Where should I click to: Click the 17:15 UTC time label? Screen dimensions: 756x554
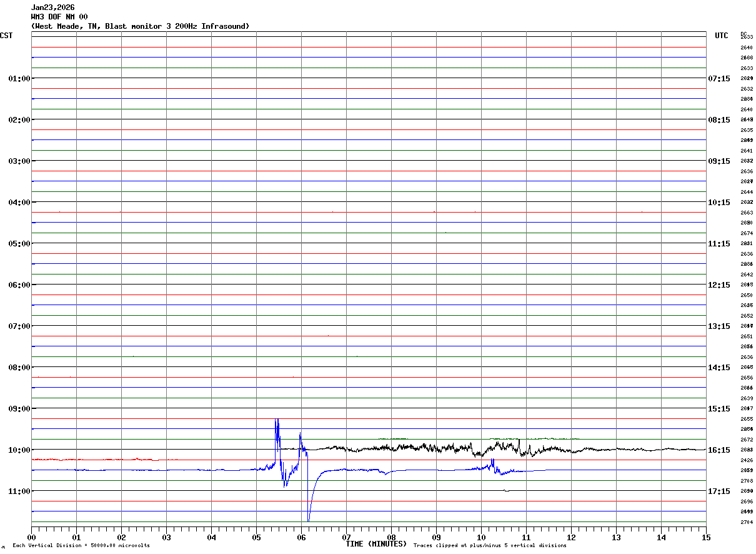(x=719, y=491)
